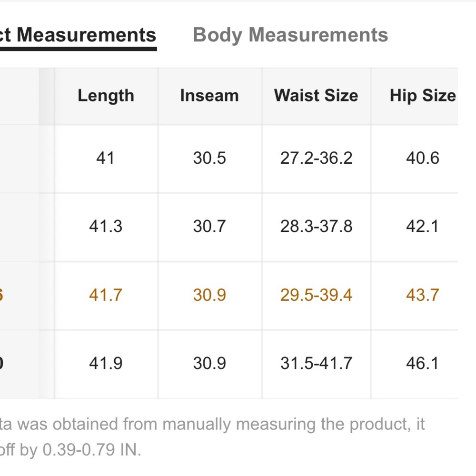Click the Waist Size column header
The width and height of the screenshot is (476, 476).
316,96
